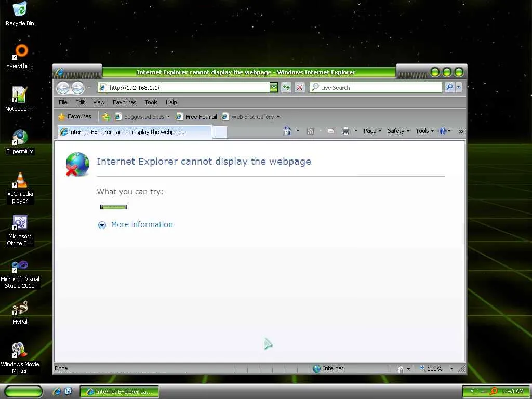Click the command bar overflow chevron

pos(461,131)
